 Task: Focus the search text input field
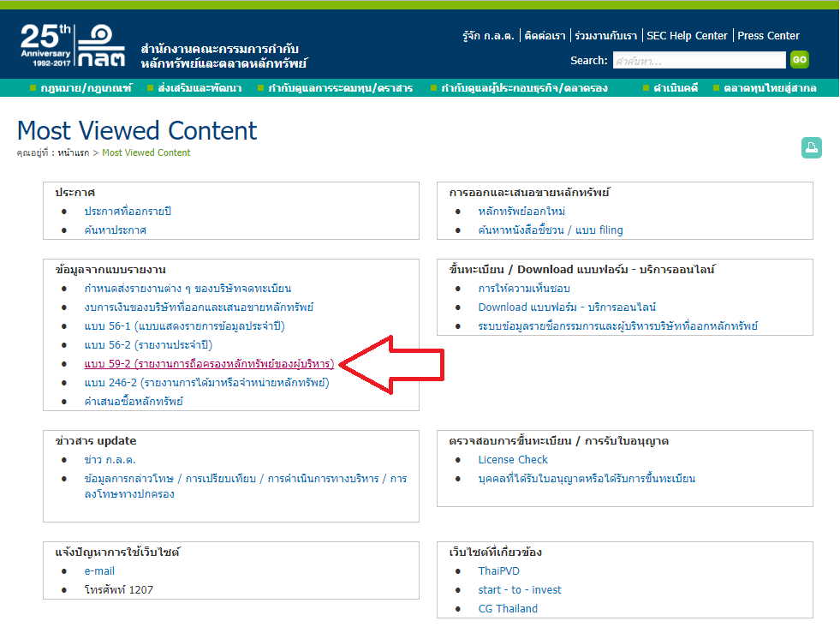(698, 60)
